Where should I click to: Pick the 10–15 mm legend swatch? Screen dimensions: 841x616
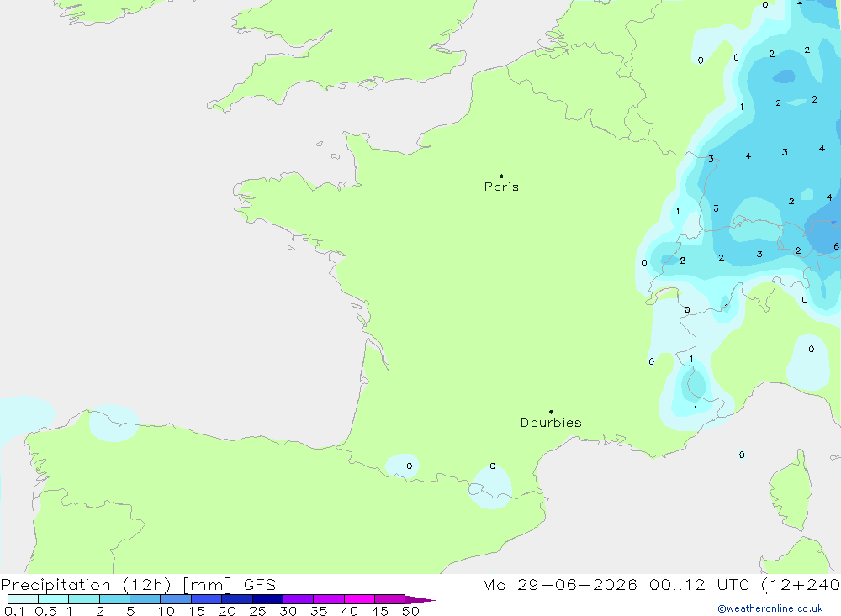tap(176, 599)
